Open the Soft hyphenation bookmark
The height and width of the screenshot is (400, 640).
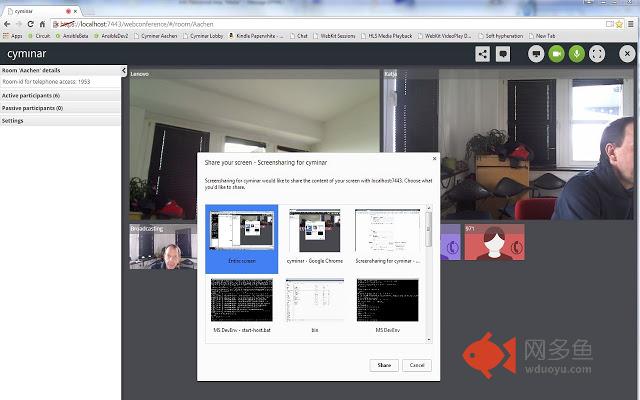[500, 36]
